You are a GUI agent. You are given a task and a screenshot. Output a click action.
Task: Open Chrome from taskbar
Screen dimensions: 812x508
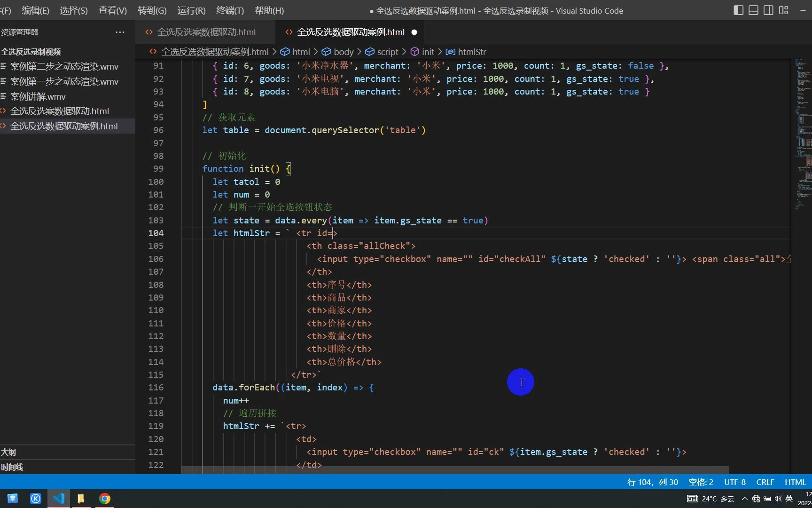[x=105, y=499]
